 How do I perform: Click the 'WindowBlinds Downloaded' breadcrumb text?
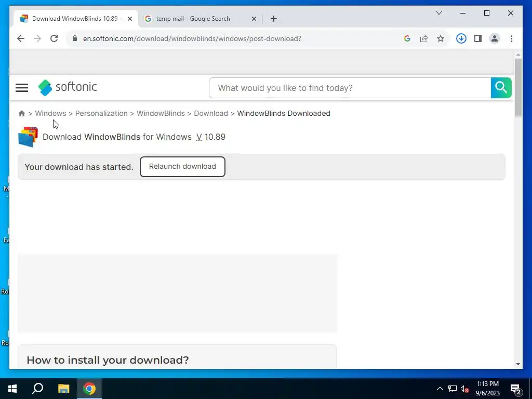(284, 113)
